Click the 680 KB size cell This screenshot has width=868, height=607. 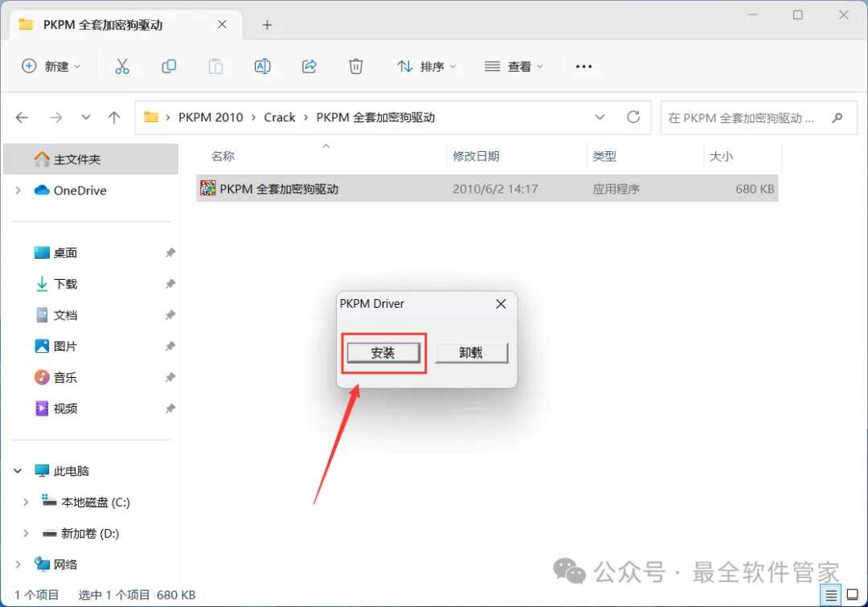pyautogui.click(x=755, y=189)
